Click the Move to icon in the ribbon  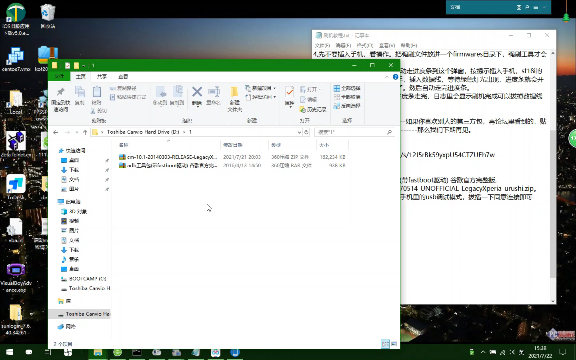coord(160,96)
